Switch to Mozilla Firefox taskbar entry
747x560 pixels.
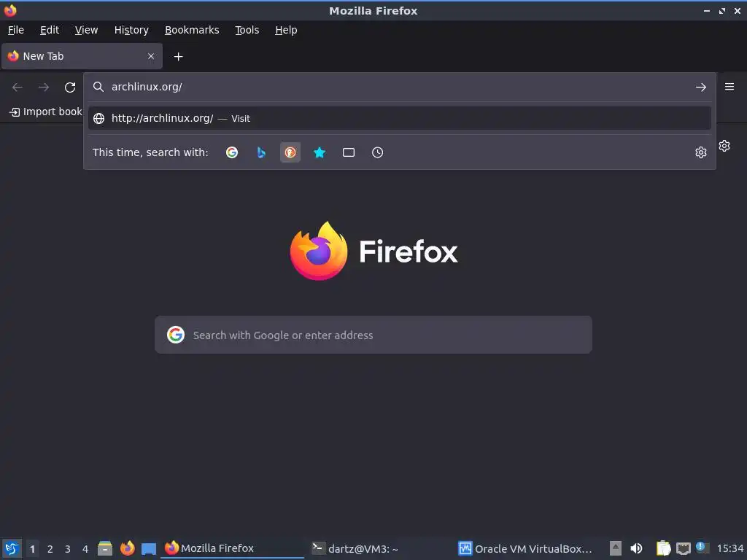(233, 548)
